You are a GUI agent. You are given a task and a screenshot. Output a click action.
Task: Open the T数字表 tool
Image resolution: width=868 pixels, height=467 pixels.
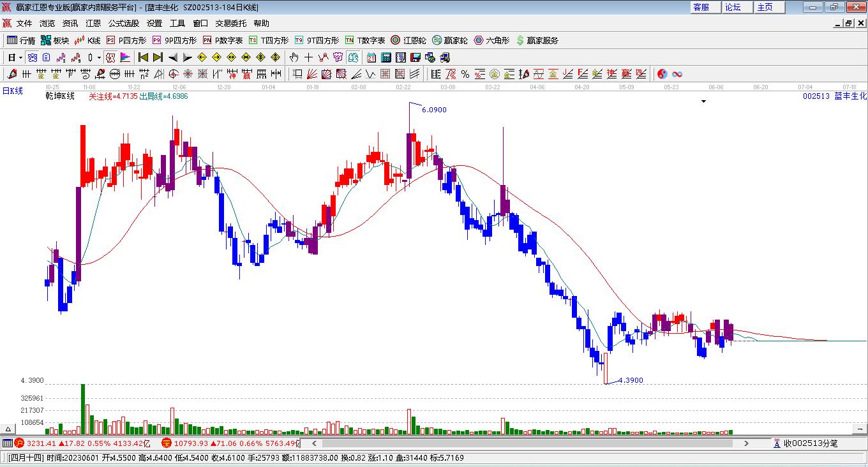coord(365,40)
